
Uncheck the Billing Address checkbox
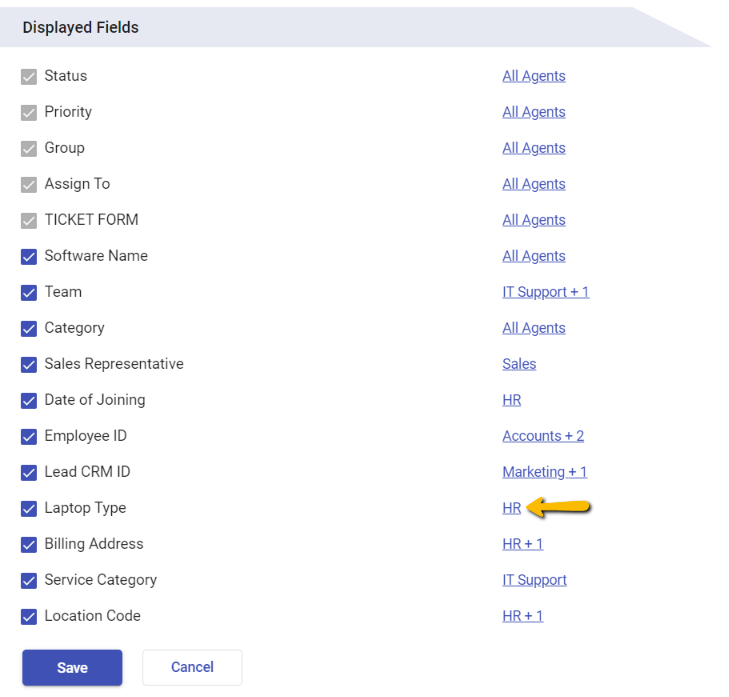pos(29,544)
